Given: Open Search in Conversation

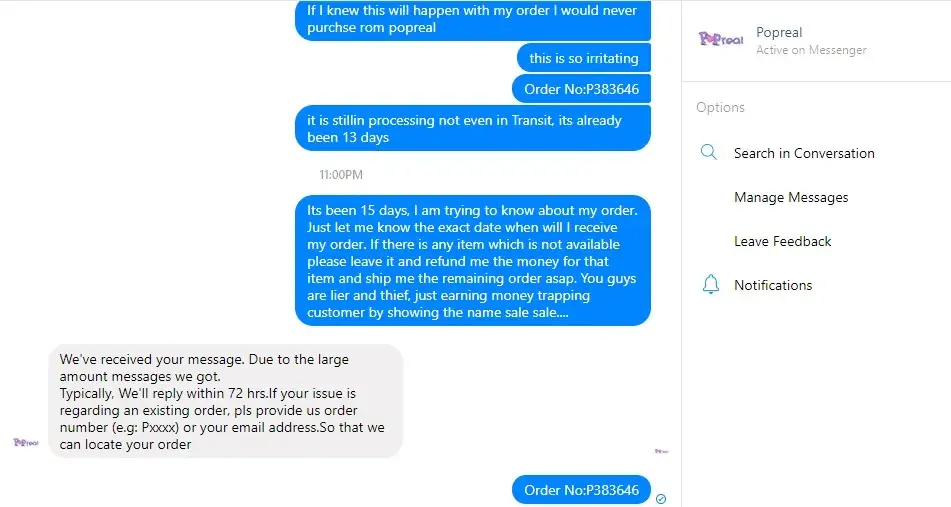Looking at the screenshot, I should pos(804,153).
